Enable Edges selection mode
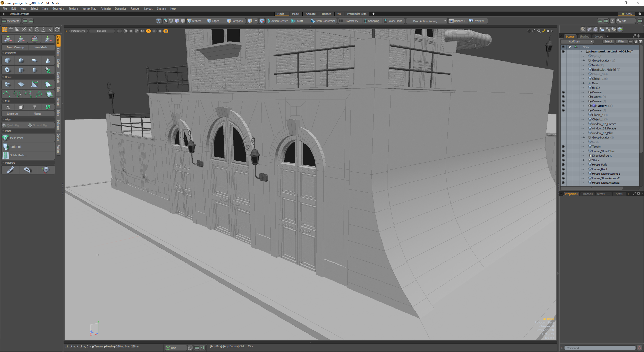The image size is (644, 352). tap(213, 21)
